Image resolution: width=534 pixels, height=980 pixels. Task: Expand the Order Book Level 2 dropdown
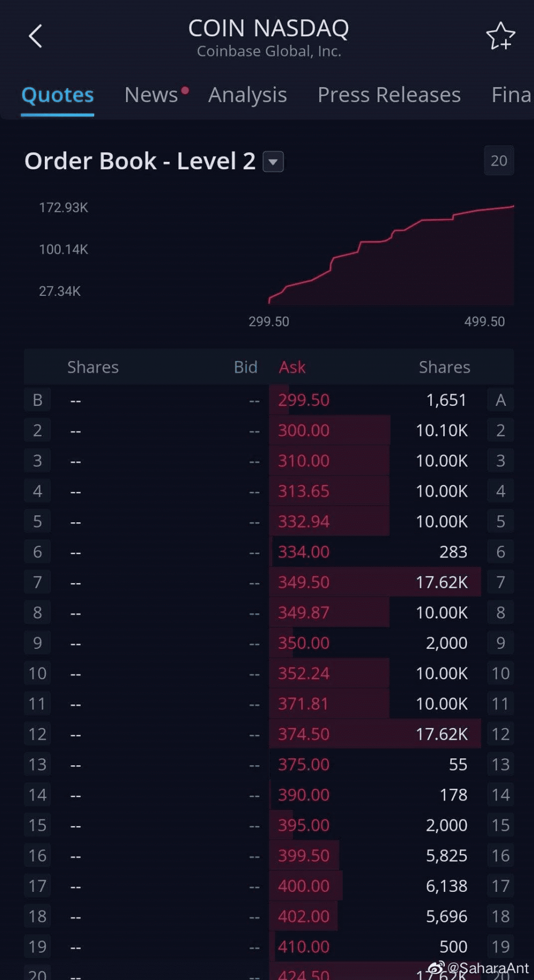pyautogui.click(x=273, y=161)
